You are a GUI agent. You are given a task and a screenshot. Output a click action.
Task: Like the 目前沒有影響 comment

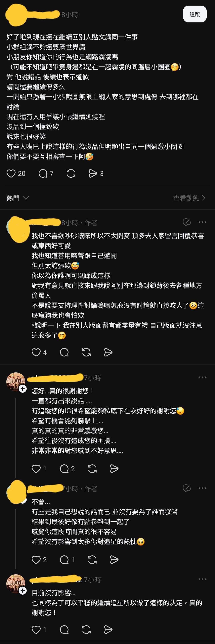[x=36, y=629]
